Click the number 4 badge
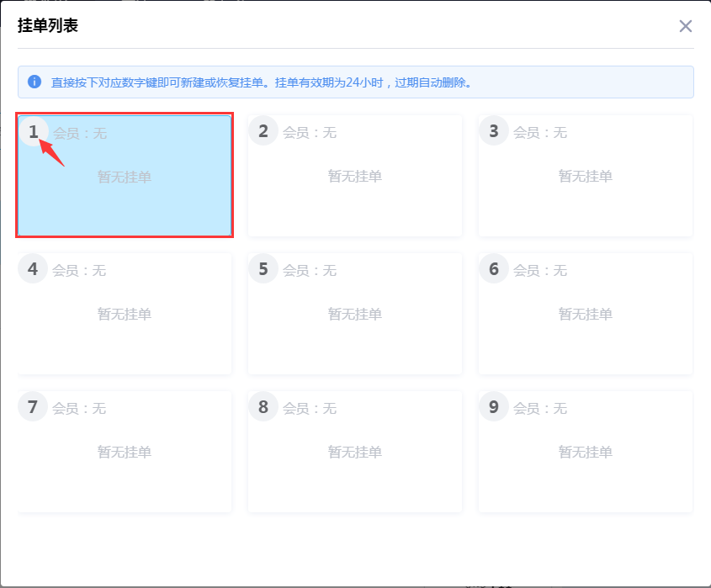Screen dimensions: 711x588 point(32,268)
